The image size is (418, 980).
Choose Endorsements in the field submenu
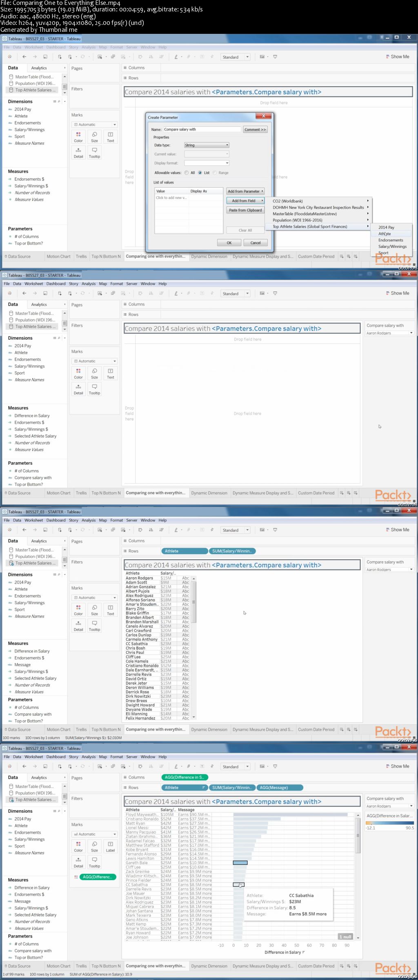click(x=392, y=240)
